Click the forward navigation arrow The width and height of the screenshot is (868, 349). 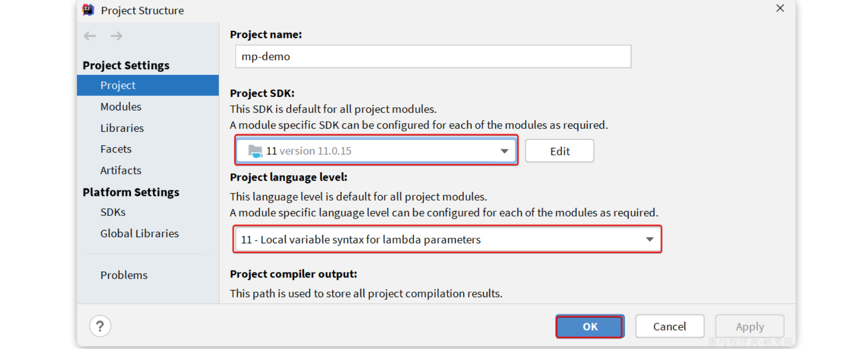click(117, 36)
